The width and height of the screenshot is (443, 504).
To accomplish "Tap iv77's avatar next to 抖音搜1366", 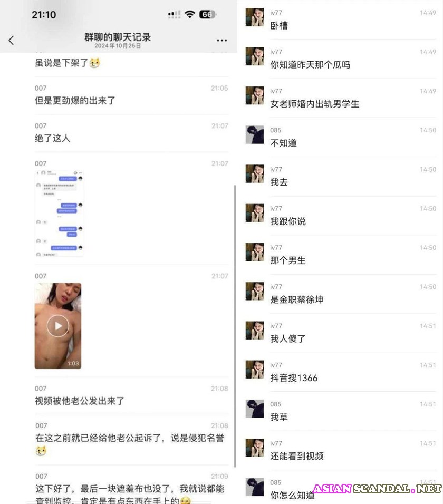I will pyautogui.click(x=255, y=370).
